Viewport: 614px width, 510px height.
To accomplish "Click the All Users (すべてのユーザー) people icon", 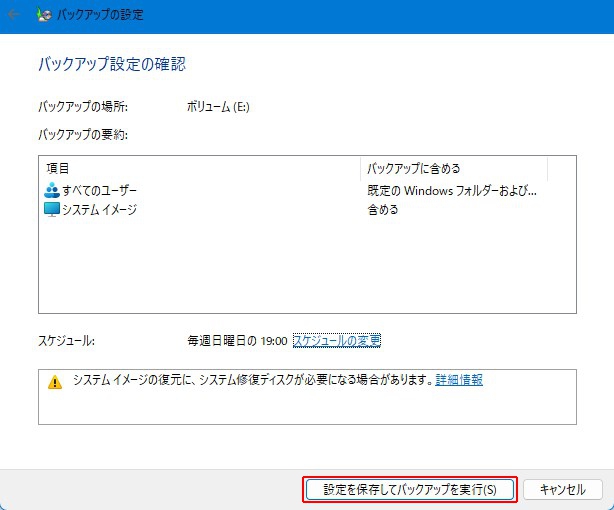I will [x=53, y=190].
